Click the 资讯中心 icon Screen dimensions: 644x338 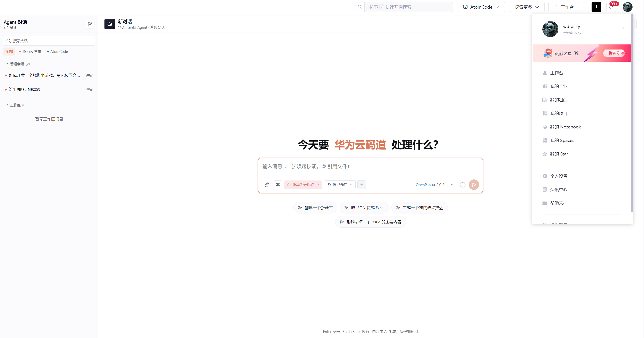point(544,189)
